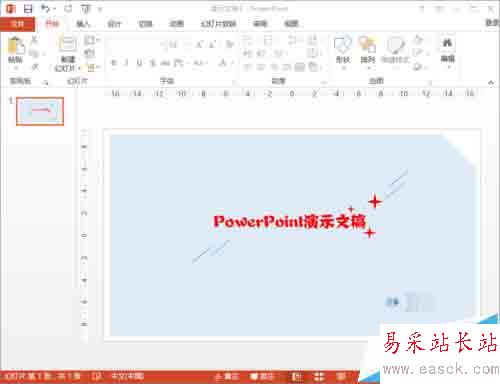Toggle Bold formatting
The height and width of the screenshot is (384, 500).
point(114,62)
